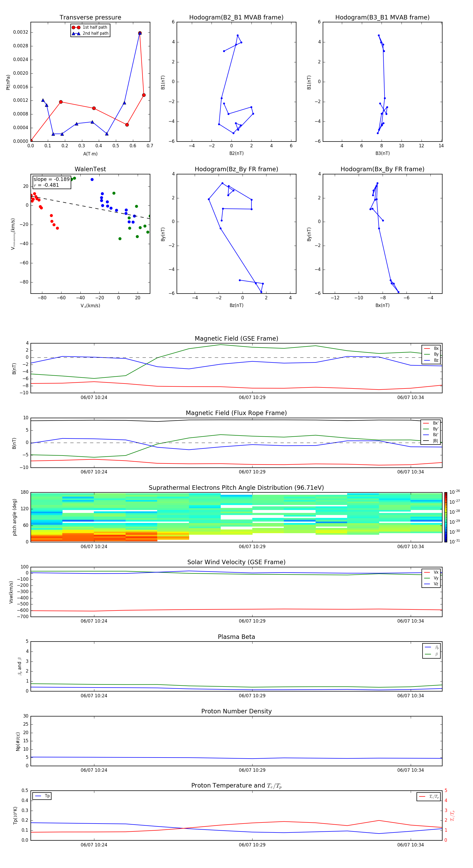This screenshot has height=868, width=473.
Task: Click the Tp legend entry
Action: click(42, 796)
